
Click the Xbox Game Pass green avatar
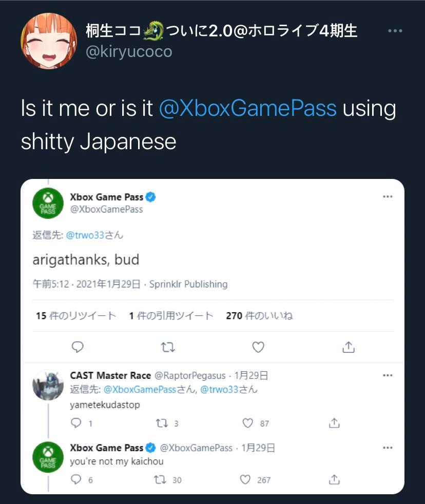tap(48, 203)
